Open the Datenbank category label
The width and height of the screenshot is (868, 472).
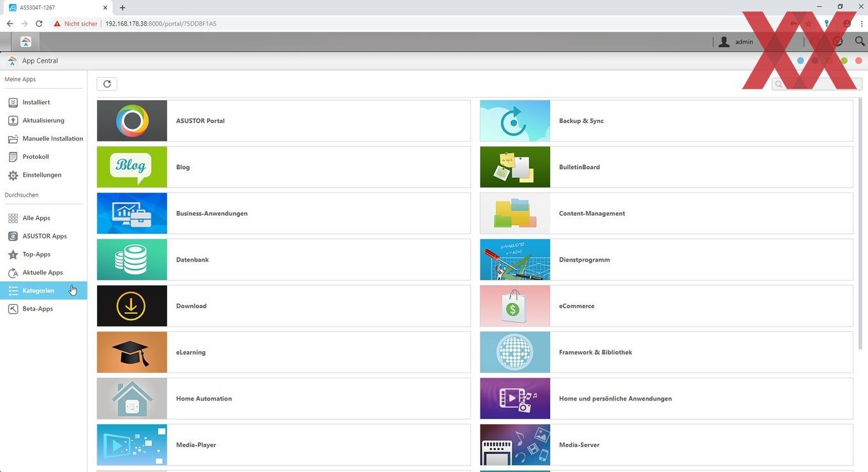pos(192,260)
